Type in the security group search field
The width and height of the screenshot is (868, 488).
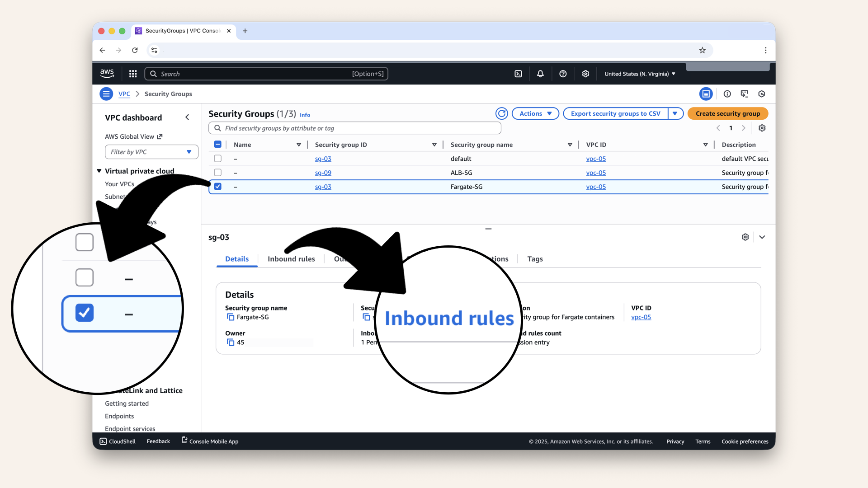[354, 128]
